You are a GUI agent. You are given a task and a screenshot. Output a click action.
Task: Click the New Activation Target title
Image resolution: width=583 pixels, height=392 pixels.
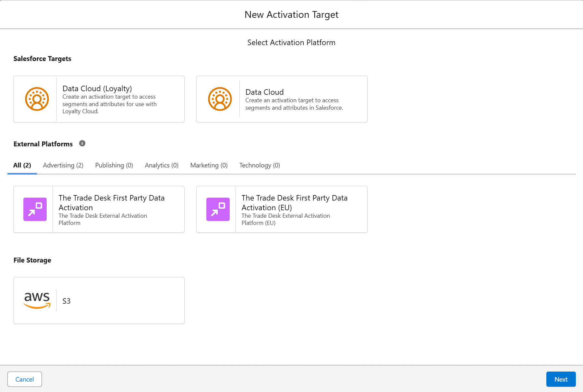(291, 15)
